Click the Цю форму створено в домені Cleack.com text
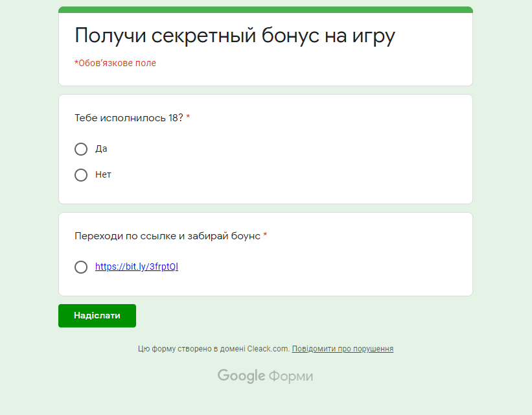This screenshot has width=532, height=415. click(214, 349)
